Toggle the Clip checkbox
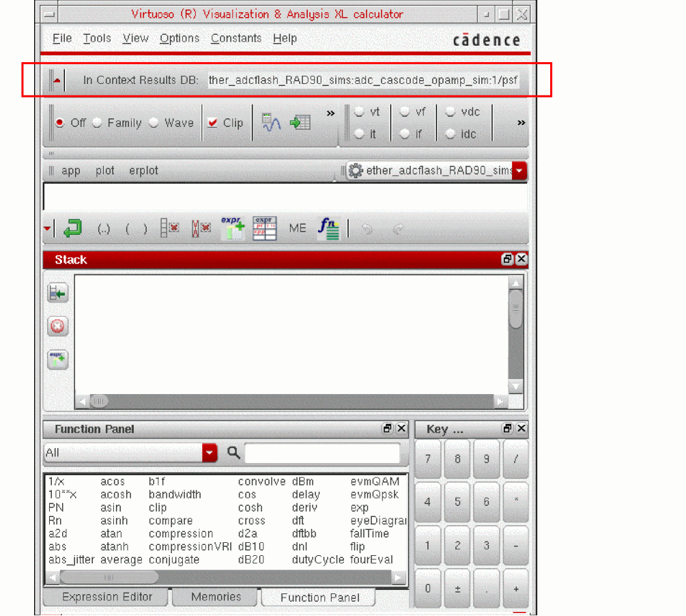This screenshot has height=616, width=686. (x=213, y=123)
